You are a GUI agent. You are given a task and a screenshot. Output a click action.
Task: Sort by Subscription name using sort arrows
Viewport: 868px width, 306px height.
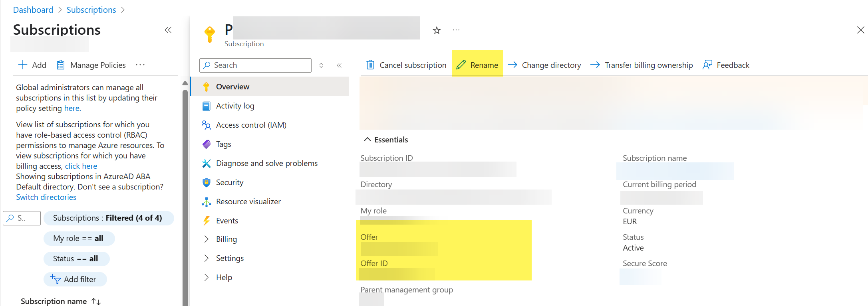[96, 301]
